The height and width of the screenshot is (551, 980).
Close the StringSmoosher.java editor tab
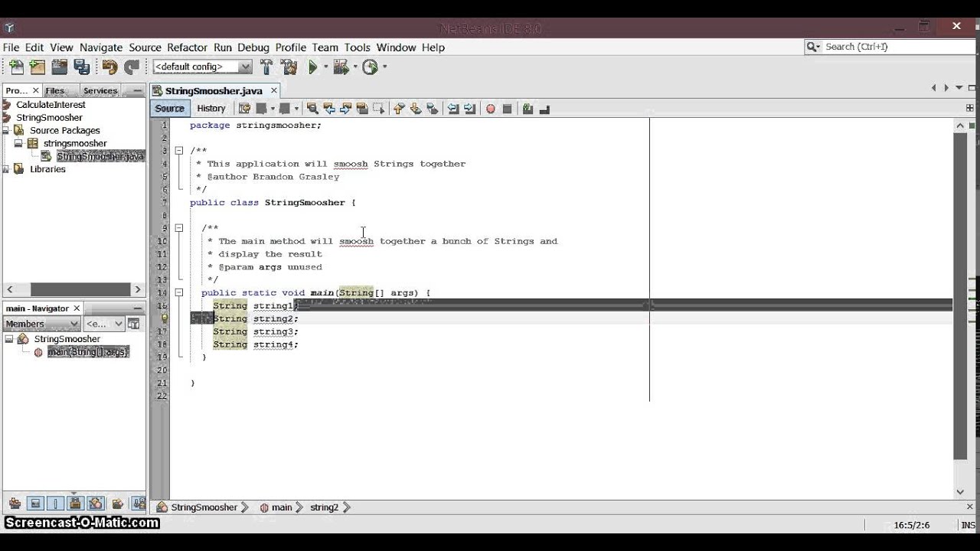click(273, 90)
